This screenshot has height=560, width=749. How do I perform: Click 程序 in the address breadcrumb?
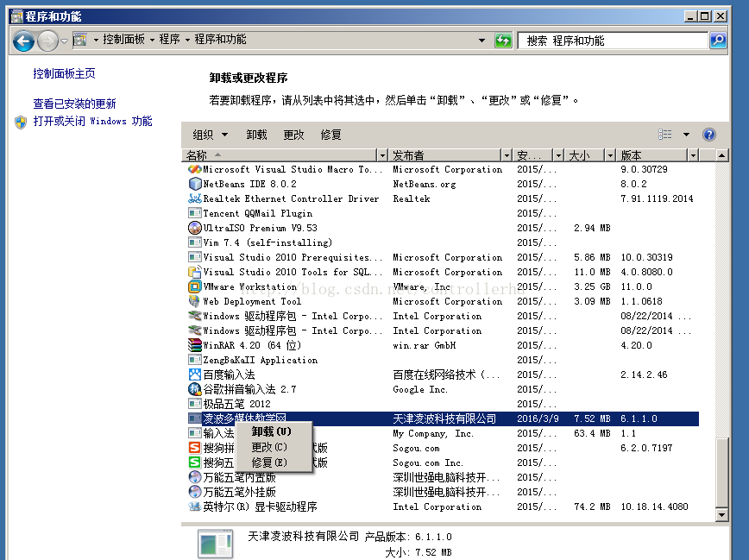(x=170, y=39)
